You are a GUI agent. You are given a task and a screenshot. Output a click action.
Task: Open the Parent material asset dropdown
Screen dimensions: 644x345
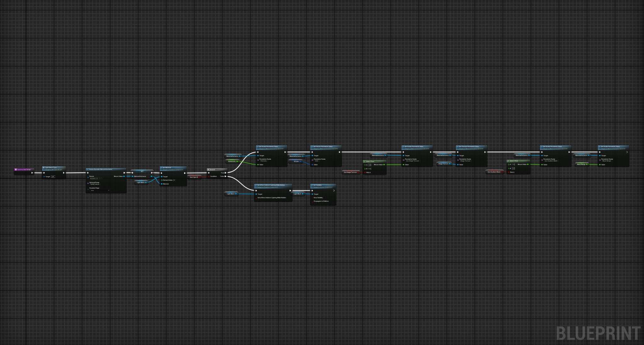(x=95, y=178)
